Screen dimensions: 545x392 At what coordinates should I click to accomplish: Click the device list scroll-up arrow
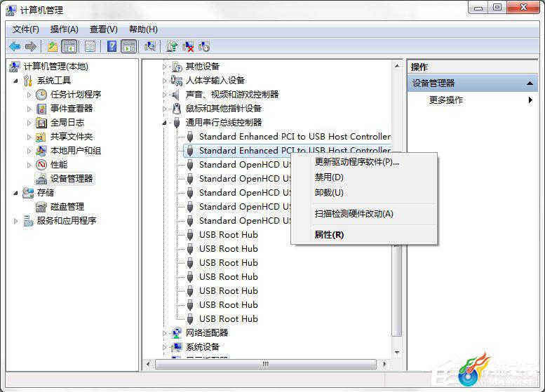[x=397, y=66]
